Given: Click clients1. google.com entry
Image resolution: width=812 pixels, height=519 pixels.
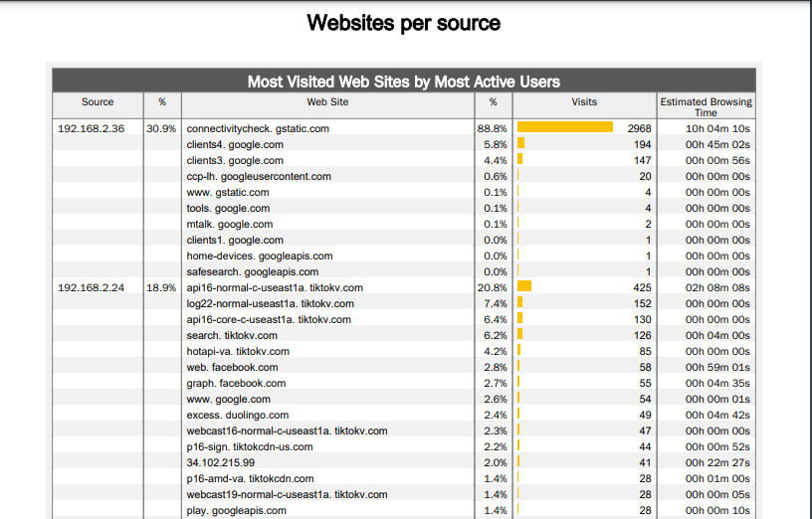Looking at the screenshot, I should click(x=235, y=240).
